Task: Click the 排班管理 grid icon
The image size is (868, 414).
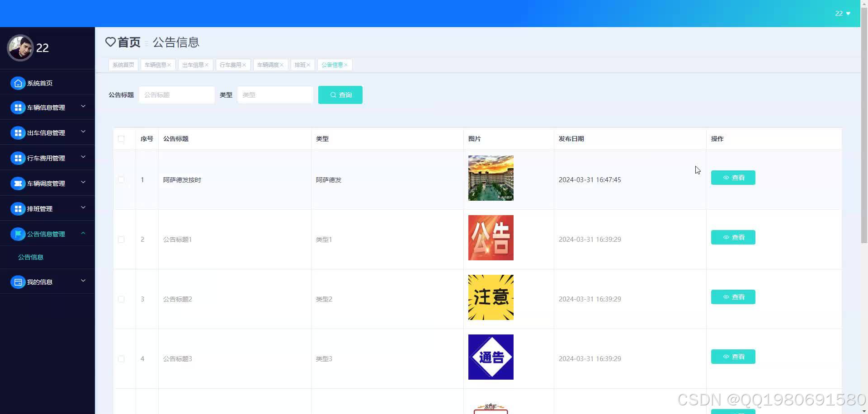Action: click(18, 209)
